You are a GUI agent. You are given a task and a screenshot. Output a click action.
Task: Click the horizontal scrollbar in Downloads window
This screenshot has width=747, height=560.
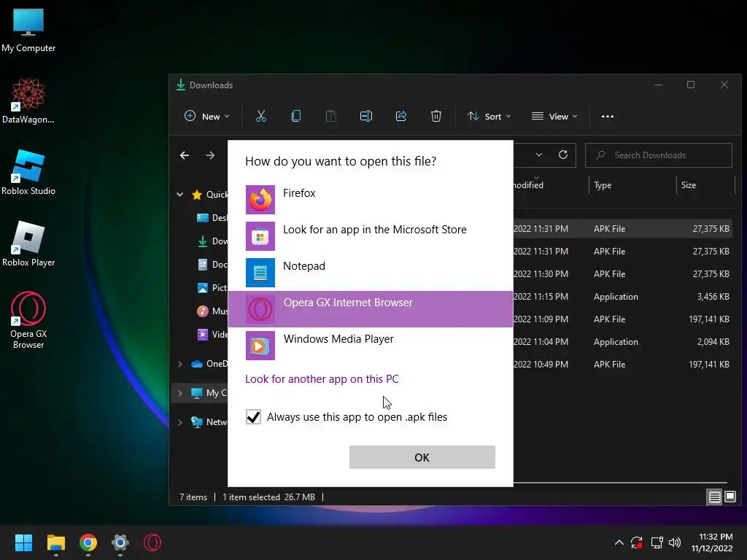point(620,483)
